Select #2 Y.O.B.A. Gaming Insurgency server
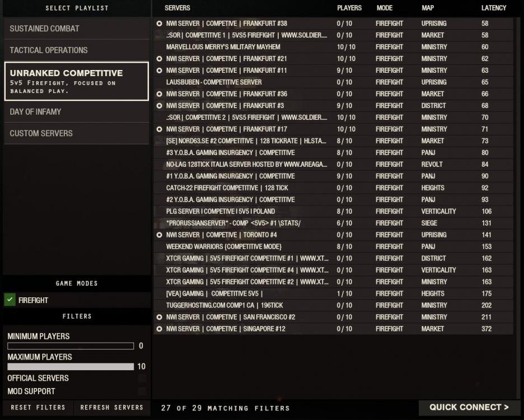The image size is (524, 420). point(333,199)
